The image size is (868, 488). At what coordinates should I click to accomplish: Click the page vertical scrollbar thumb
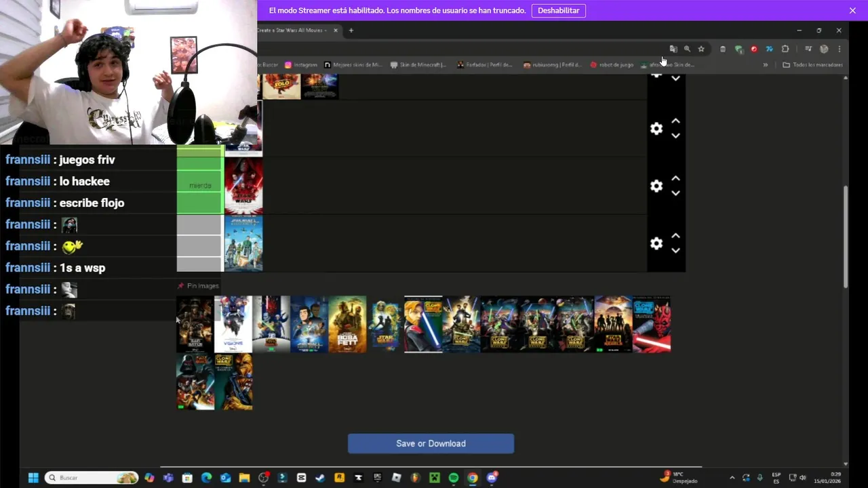845,236
